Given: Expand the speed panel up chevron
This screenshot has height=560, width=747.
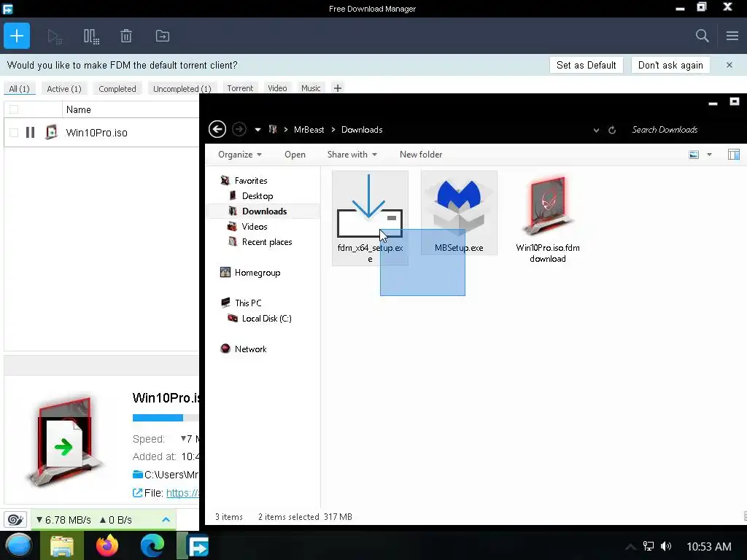Looking at the screenshot, I should pos(166,519).
